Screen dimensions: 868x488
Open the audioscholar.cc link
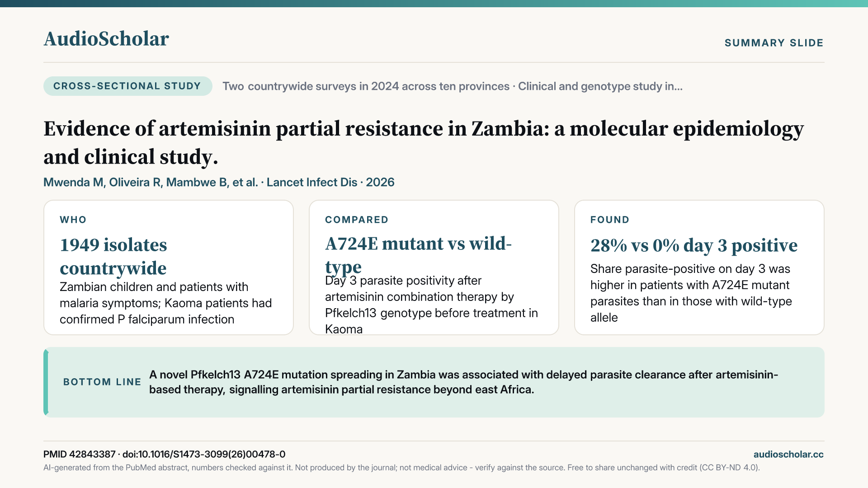(788, 454)
